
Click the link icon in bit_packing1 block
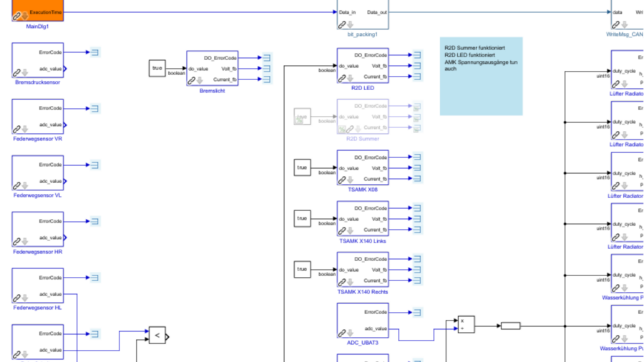pyautogui.click(x=342, y=25)
